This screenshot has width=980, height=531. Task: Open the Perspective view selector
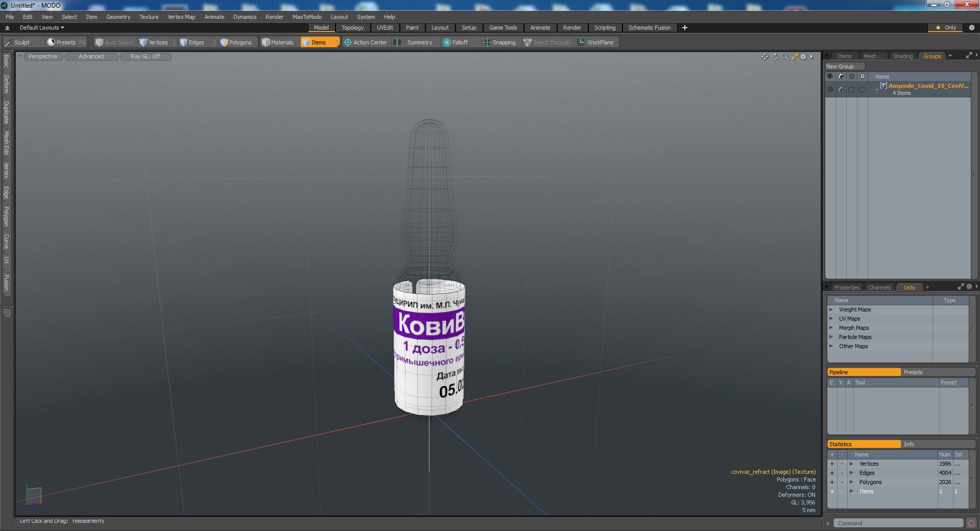(43, 57)
